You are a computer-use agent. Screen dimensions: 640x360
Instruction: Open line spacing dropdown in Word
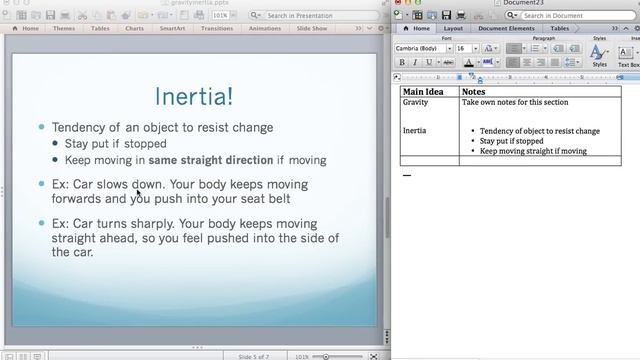[x=572, y=62]
